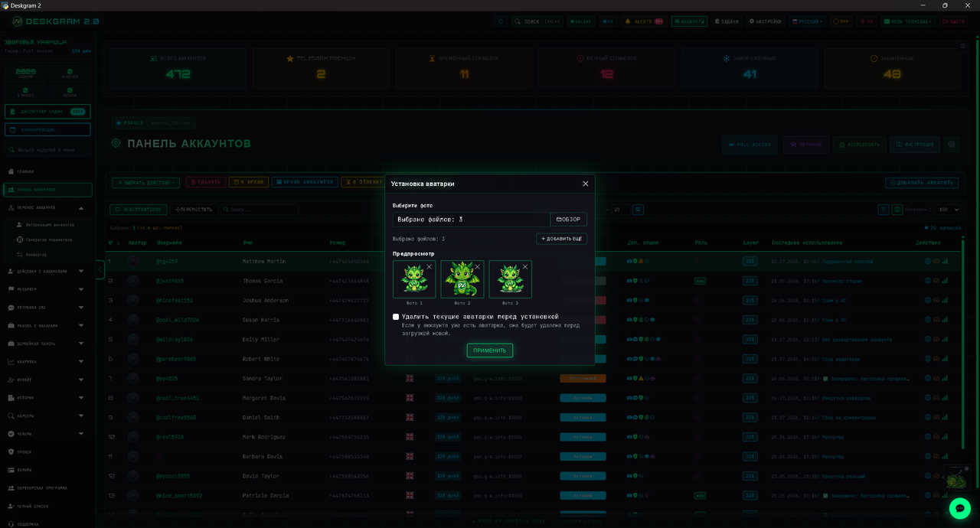Close the Установка аватарки dialog
The image size is (980, 528).
pos(586,184)
